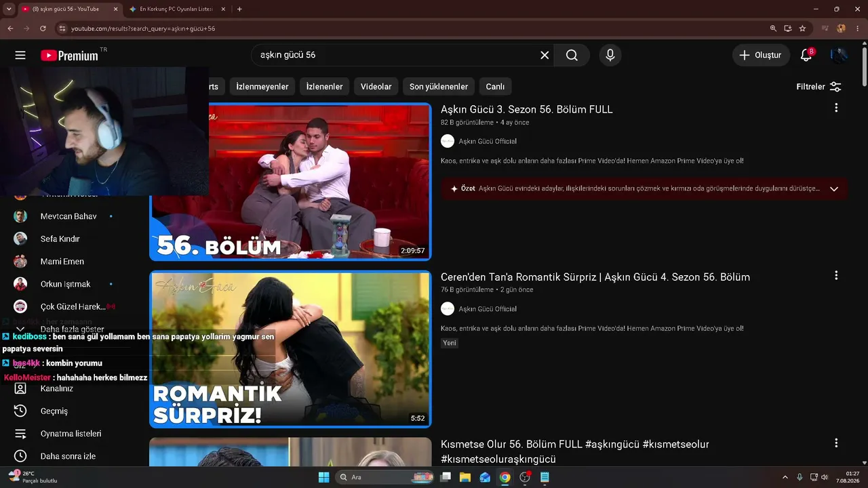Screen dimensions: 868x488
Task: Show hidden system tray icons
Action: coord(785,477)
